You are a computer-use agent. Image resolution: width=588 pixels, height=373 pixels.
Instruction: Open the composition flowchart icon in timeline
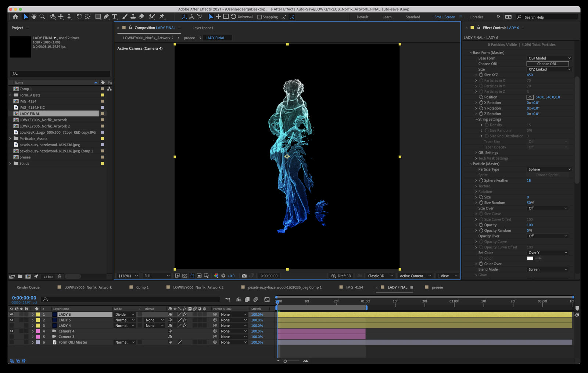(x=227, y=300)
